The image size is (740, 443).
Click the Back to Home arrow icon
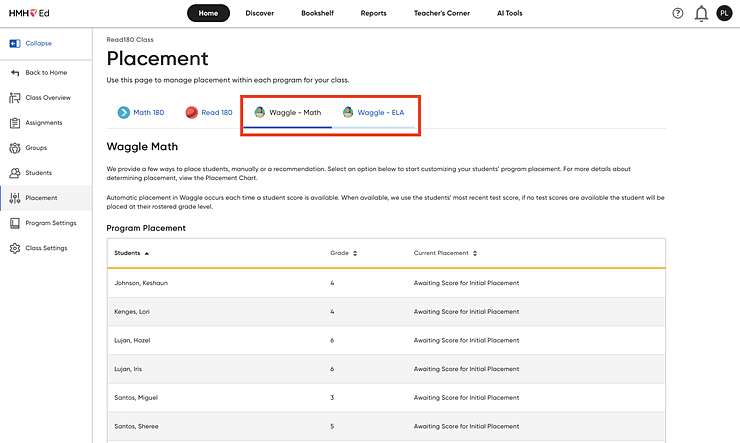15,73
